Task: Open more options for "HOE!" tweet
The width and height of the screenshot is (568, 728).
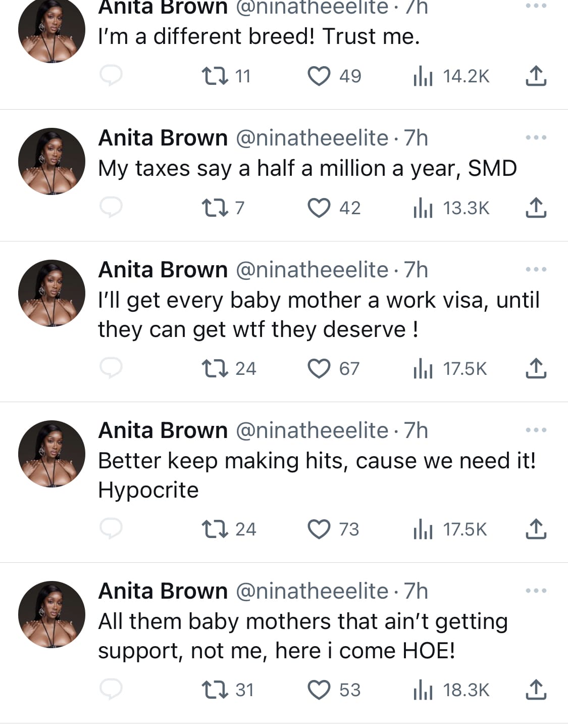Action: click(536, 591)
